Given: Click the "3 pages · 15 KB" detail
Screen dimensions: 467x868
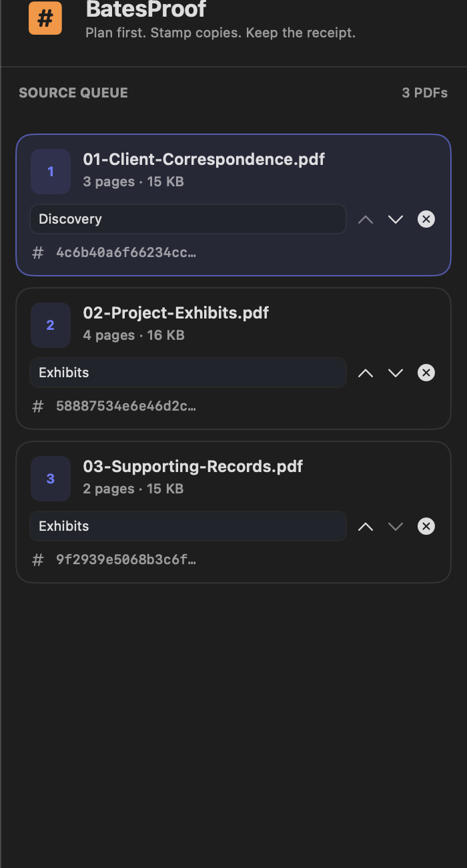Looking at the screenshot, I should [x=133, y=182].
